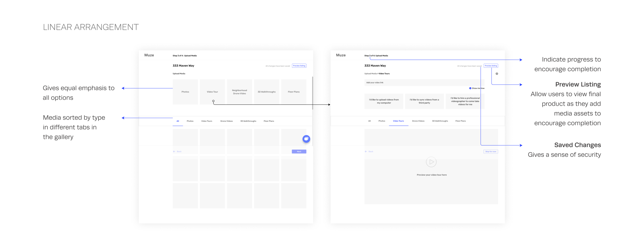Click '333 Maven Way' title in left mockup

184,66
